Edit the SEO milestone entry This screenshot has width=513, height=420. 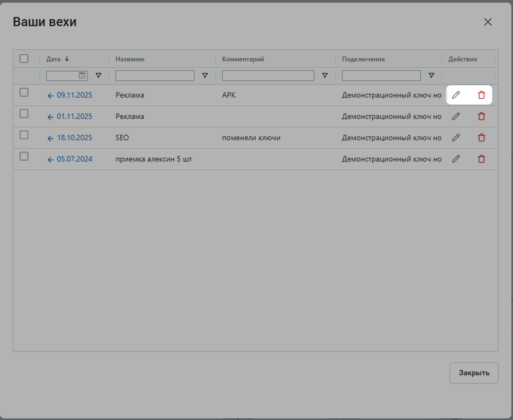(456, 138)
